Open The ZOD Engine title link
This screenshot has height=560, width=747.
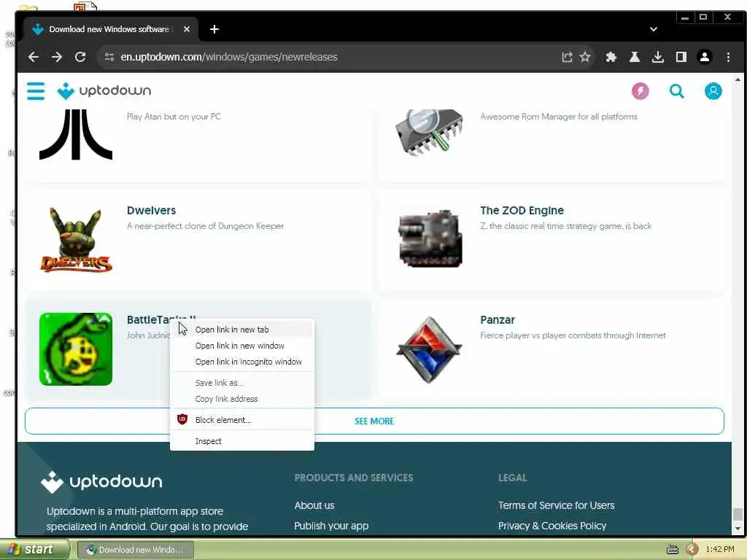(522, 211)
